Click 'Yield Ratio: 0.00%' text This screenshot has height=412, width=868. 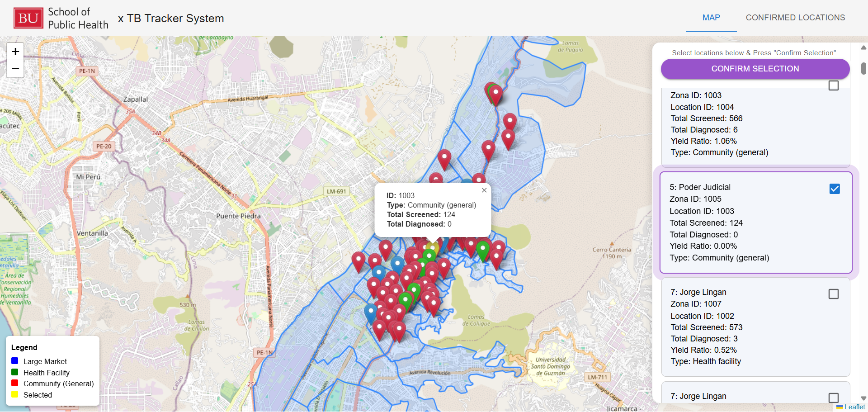[x=703, y=246]
